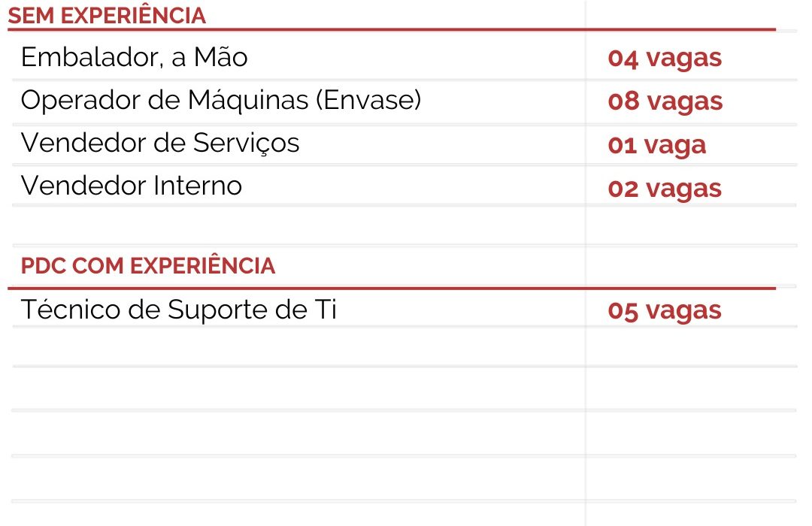Select the Vendedor de Serviços job title

159,143
